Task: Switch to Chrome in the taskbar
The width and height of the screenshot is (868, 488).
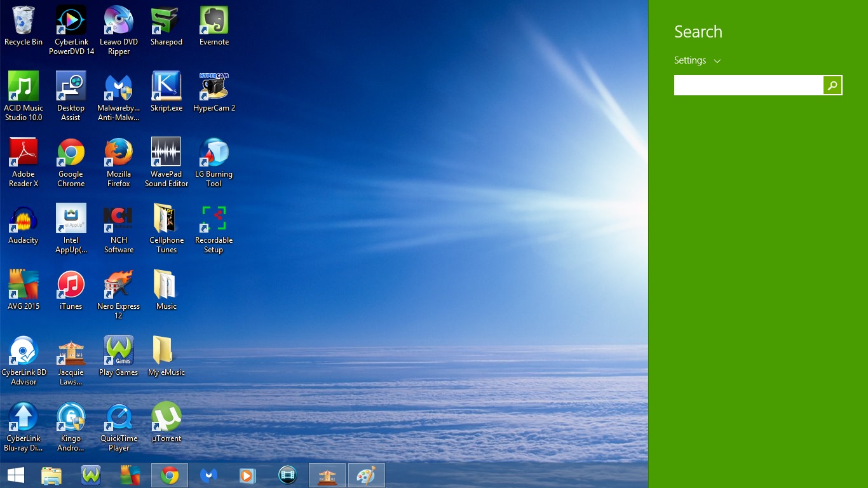Action: pos(170,475)
